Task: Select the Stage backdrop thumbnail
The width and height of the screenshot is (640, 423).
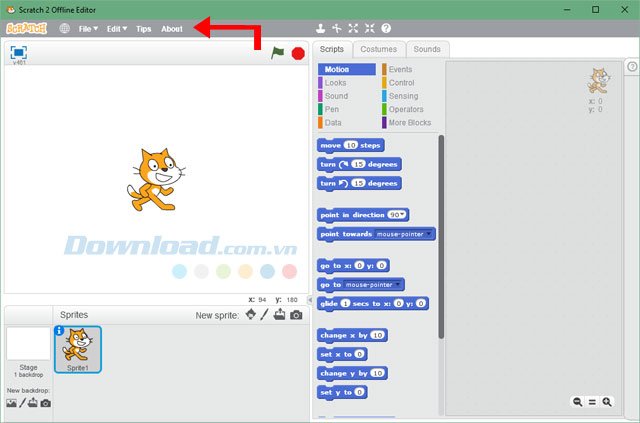Action: pyautogui.click(x=28, y=344)
